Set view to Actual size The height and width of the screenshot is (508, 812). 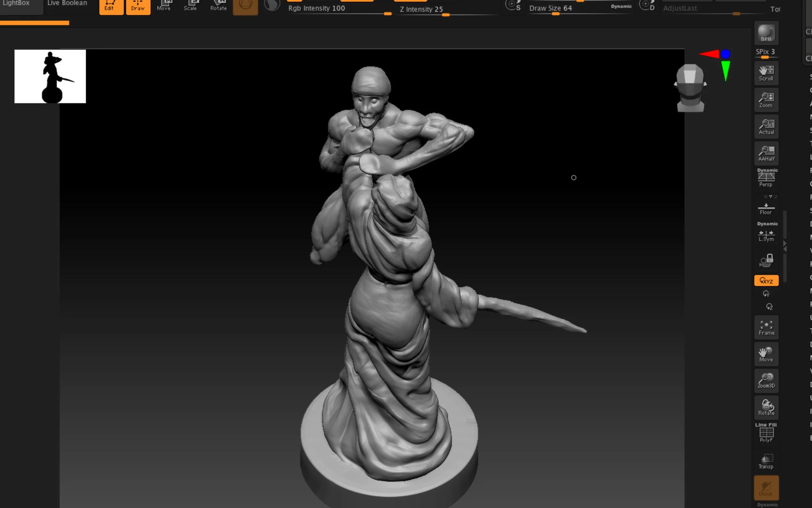click(x=766, y=127)
